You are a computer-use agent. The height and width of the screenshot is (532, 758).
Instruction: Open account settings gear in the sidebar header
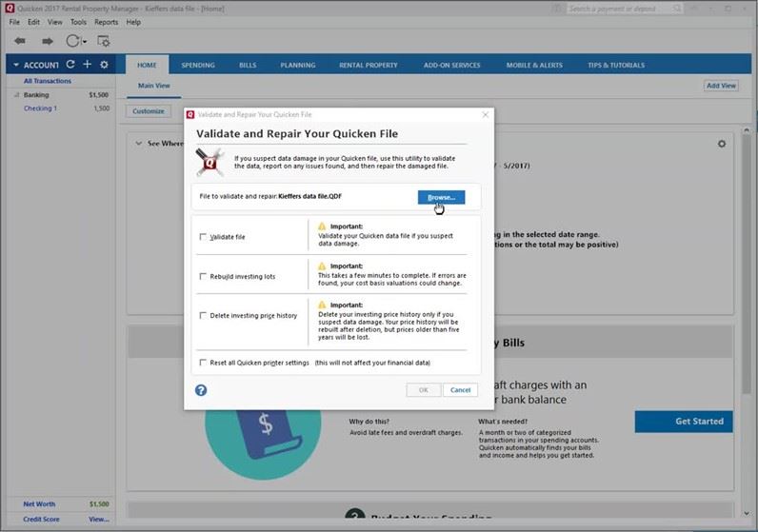point(104,65)
